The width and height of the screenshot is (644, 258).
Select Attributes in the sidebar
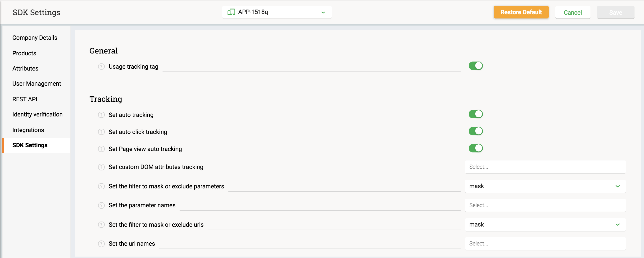25,68
